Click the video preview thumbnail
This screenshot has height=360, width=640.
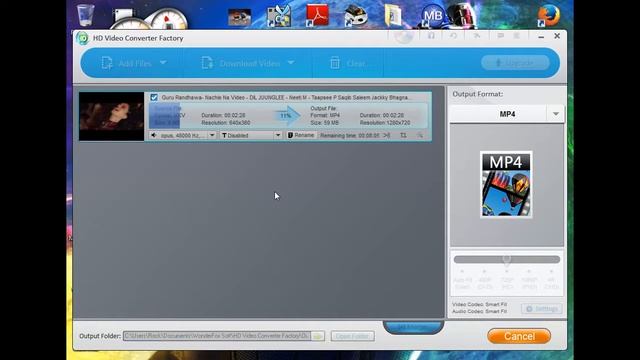[111, 116]
